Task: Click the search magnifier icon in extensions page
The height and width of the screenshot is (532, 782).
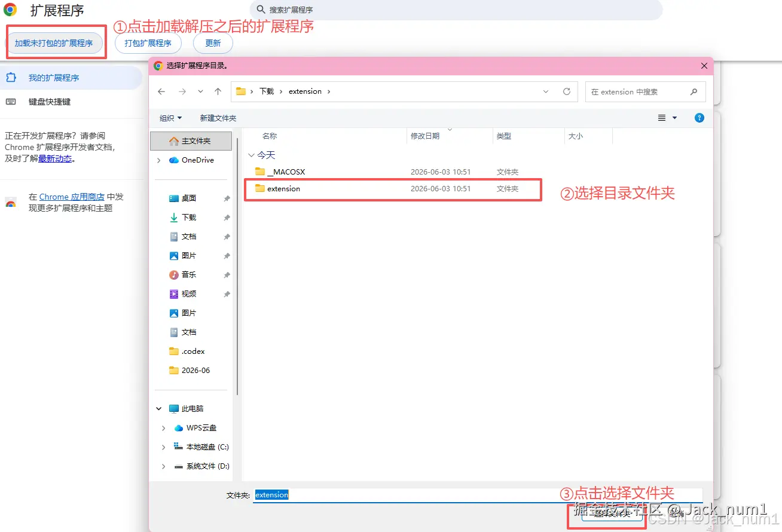Action: [x=261, y=10]
